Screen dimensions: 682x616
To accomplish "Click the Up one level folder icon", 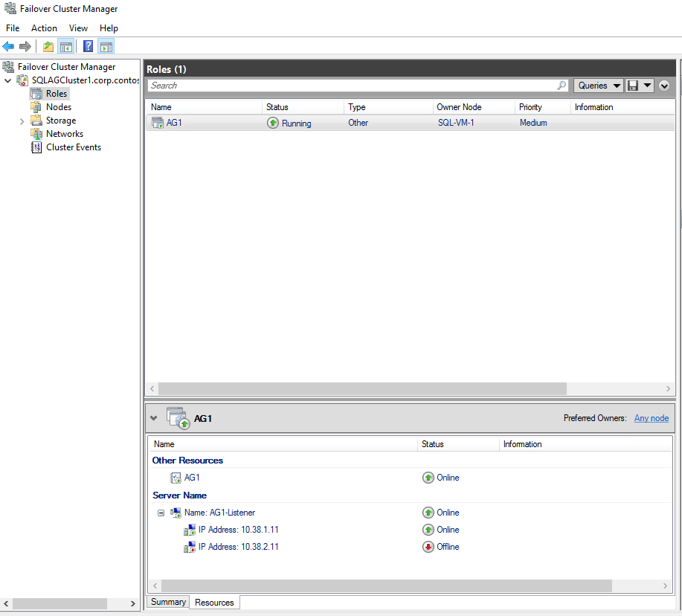I will [x=48, y=47].
